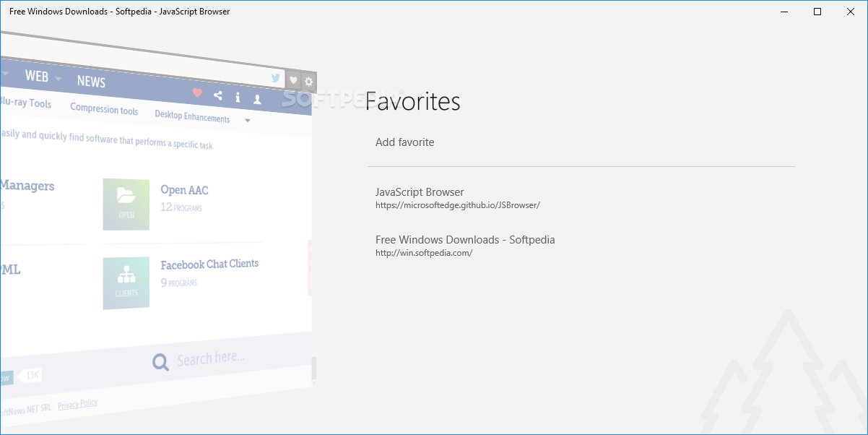Click the Open AAC folder thumbnail
The height and width of the screenshot is (435, 868).
click(x=126, y=204)
